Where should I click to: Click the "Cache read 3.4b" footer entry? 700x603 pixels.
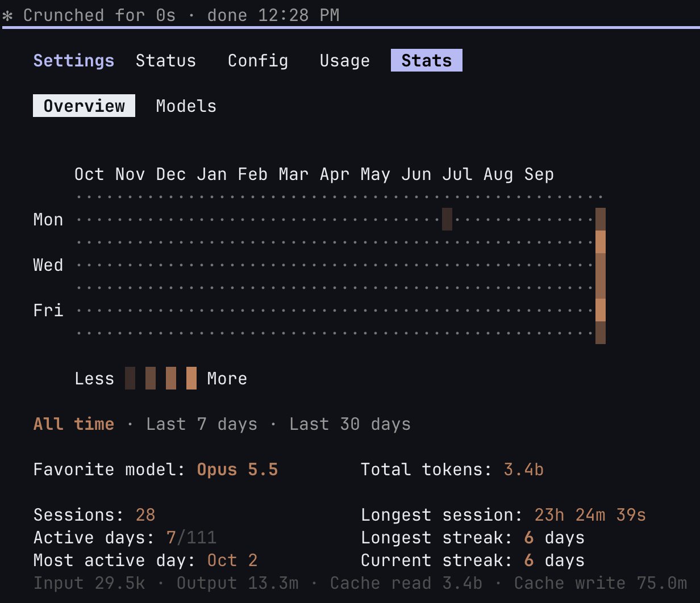(406, 583)
